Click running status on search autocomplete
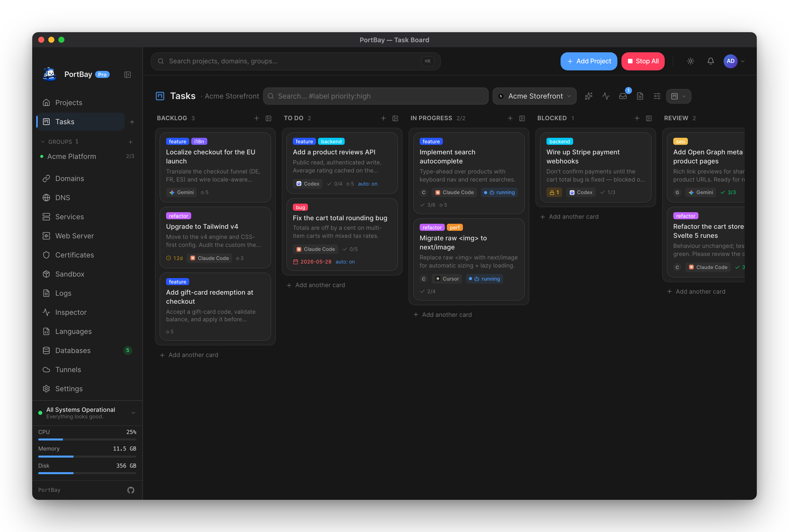Screen dimensions: 789x532 coord(499,192)
